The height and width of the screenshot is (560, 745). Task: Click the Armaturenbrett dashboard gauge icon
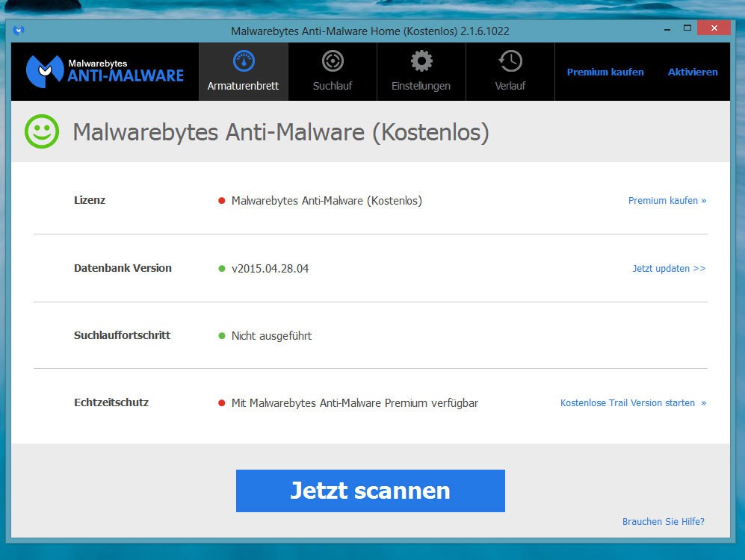point(244,61)
